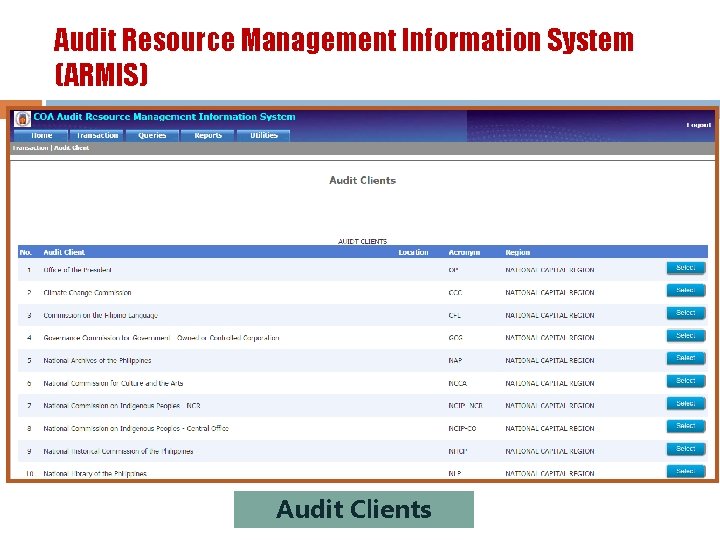The height and width of the screenshot is (540, 720).
Task: Click the NCIP-CO acronym cell
Action: point(462,428)
